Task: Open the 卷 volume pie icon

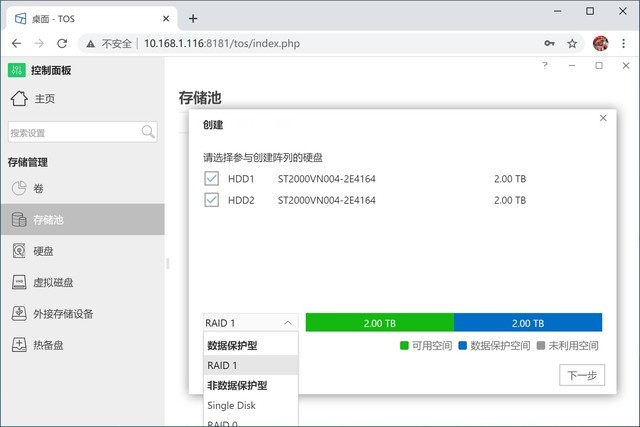Action: [x=19, y=188]
